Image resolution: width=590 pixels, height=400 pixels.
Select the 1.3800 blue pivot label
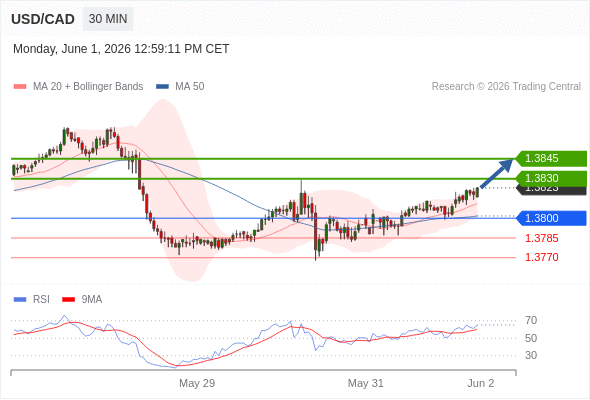(551, 218)
